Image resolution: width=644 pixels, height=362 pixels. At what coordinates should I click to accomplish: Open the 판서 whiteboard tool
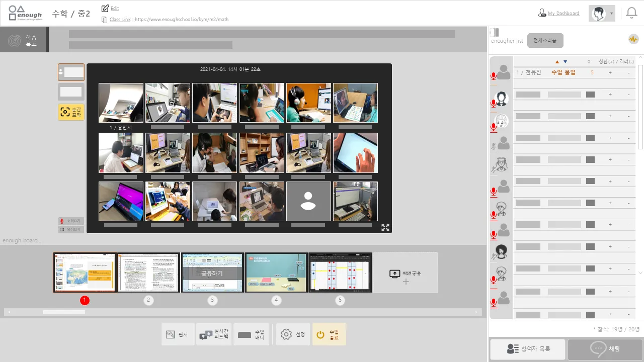tap(178, 334)
